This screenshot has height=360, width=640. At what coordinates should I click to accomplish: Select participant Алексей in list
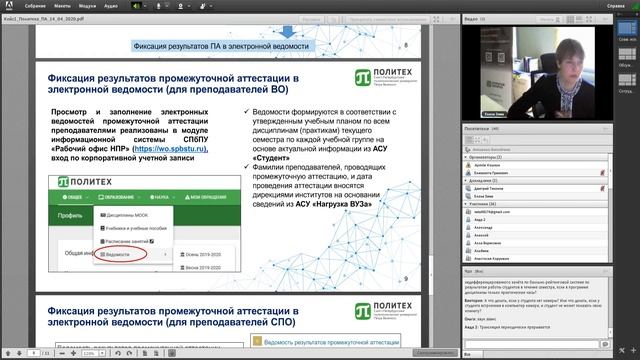[x=536, y=235]
